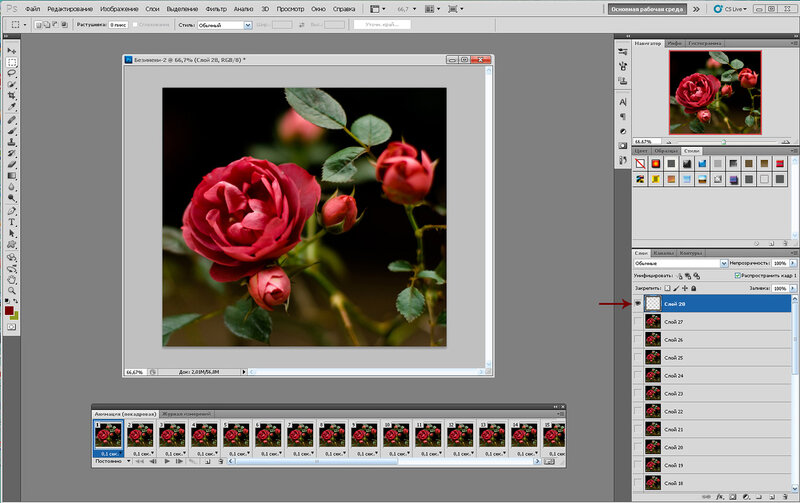Toggle Quick Mask mode icon
Screen dimensions: 800x503
[x=11, y=327]
